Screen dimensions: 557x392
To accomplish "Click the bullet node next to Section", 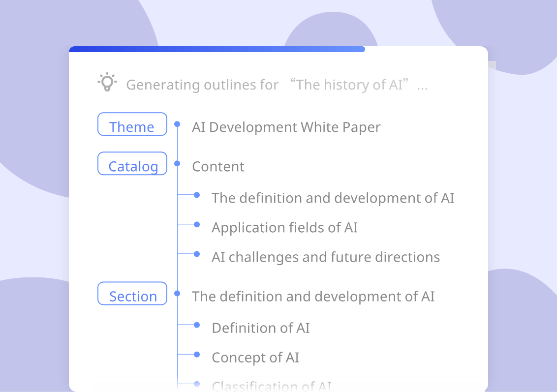I will (177, 293).
